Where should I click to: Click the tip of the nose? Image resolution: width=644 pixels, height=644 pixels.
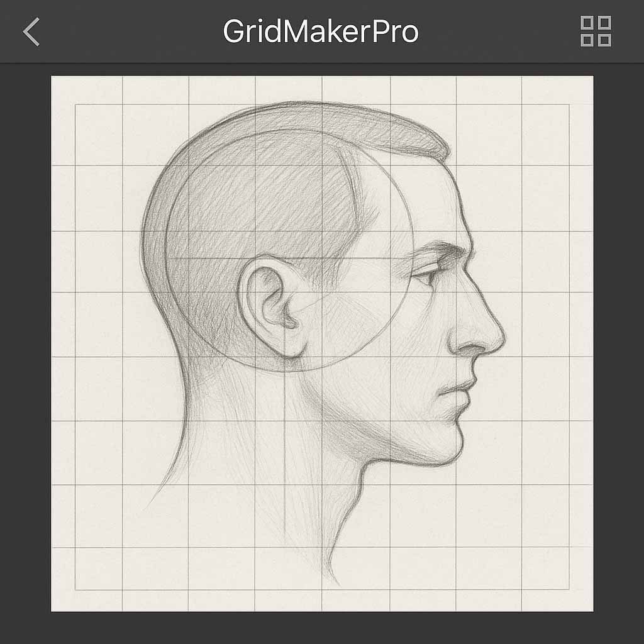coord(500,336)
